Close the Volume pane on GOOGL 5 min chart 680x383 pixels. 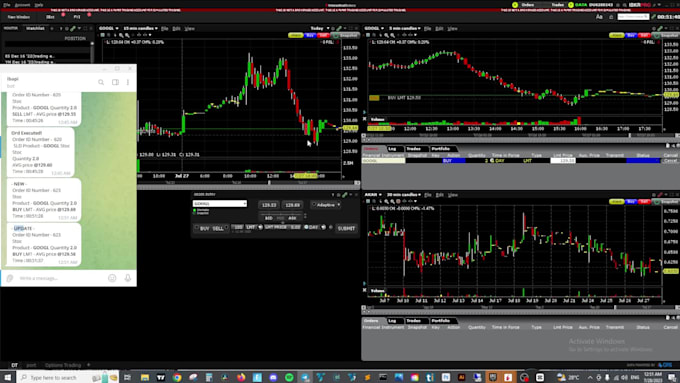click(x=364, y=119)
